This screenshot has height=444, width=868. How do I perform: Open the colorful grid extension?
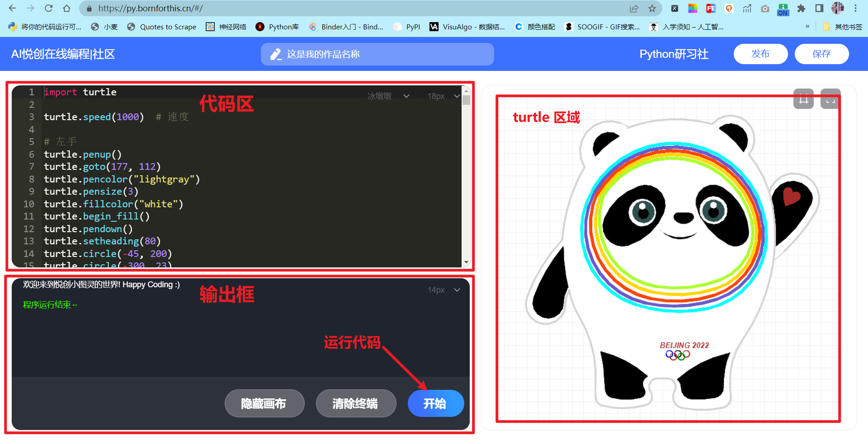(x=693, y=8)
